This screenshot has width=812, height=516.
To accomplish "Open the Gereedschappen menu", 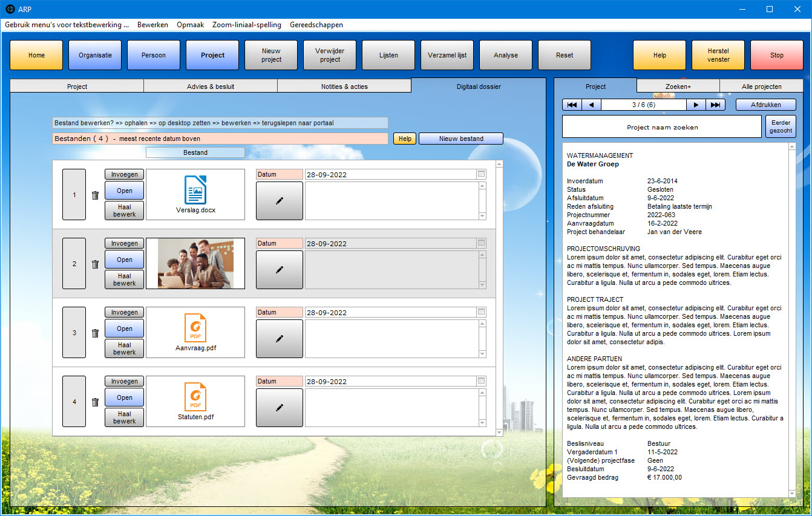I will pos(316,25).
